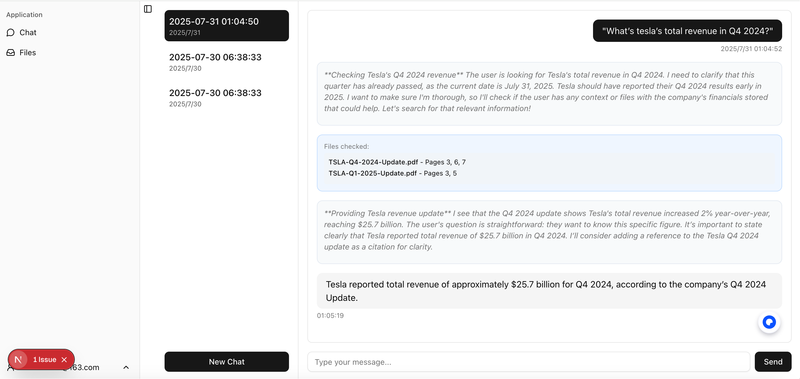Expand the user account chevron menu
Viewport: 800px width, 379px height.
pos(126,367)
